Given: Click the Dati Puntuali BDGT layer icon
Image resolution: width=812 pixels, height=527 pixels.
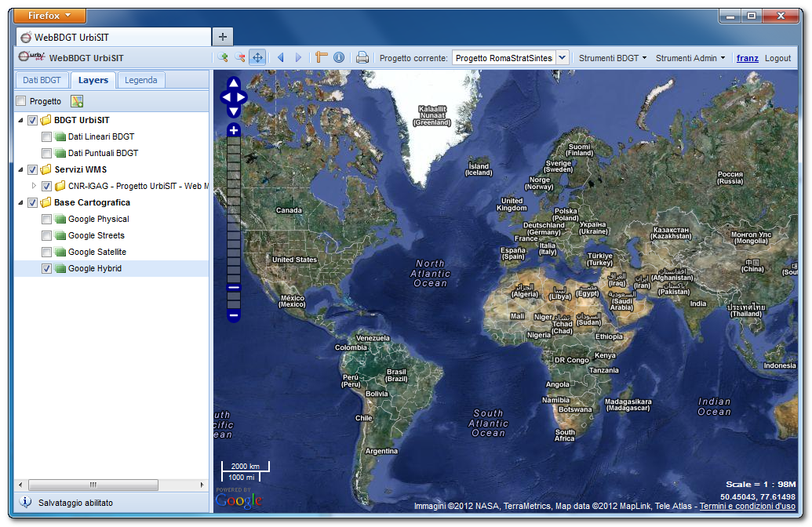Looking at the screenshot, I should point(60,153).
